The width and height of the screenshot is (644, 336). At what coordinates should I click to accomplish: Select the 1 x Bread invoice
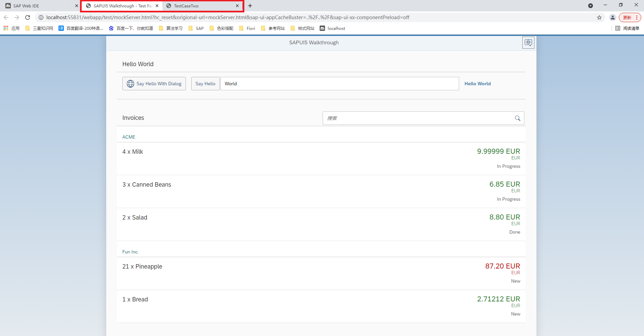point(321,306)
